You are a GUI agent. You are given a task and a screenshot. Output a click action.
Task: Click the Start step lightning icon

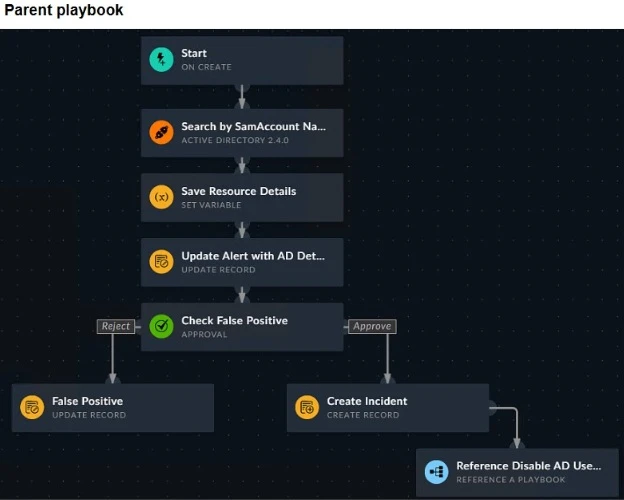pos(161,59)
